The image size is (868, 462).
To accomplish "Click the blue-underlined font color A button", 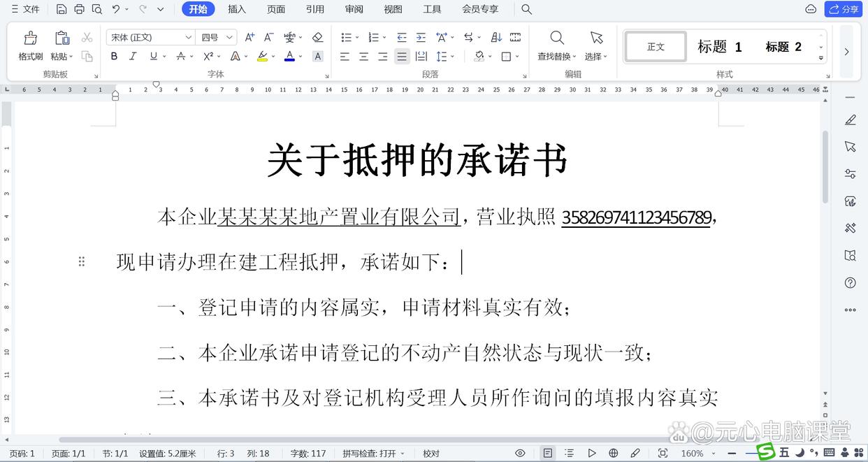I will tap(289, 56).
